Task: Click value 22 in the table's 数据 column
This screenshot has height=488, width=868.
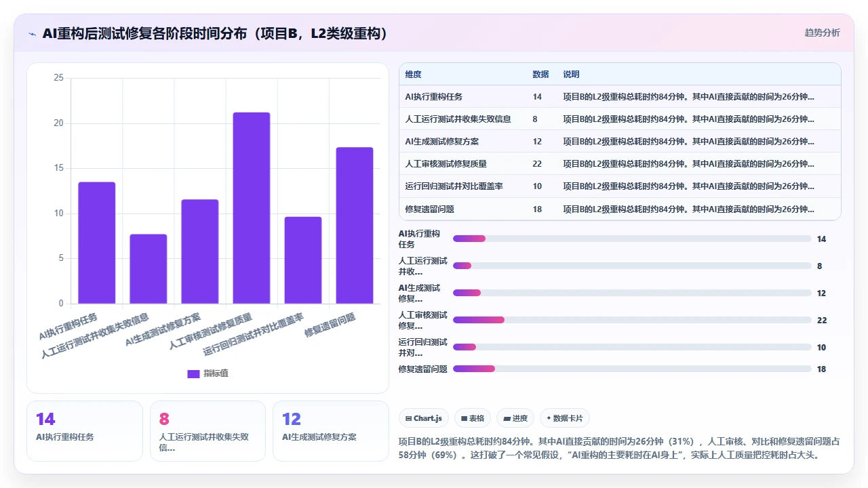Action: 537,164
